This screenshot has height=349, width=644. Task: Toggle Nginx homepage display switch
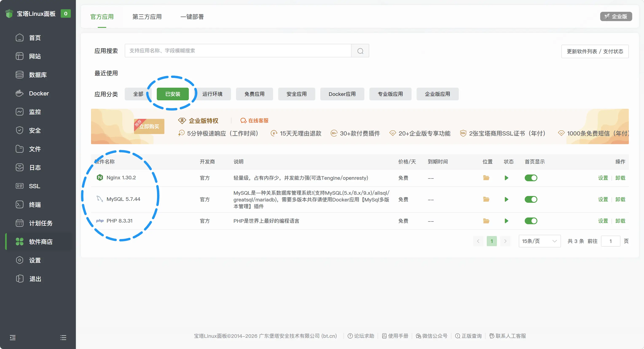[531, 178]
